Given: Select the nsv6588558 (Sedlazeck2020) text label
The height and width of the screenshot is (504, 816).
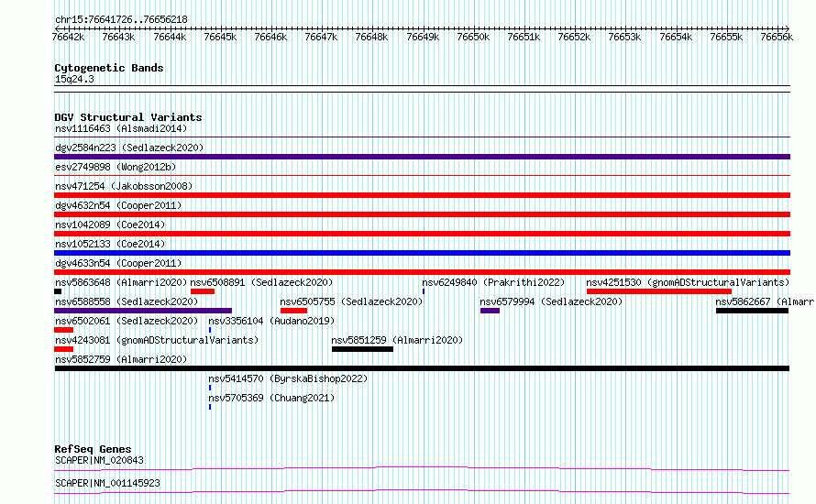Looking at the screenshot, I should [x=127, y=301].
